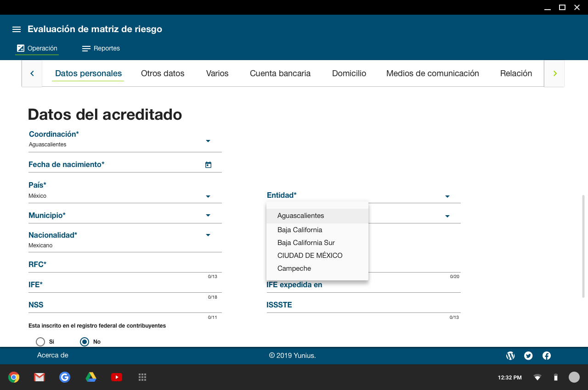Open the Reportes section
This screenshot has height=390, width=588.
(x=101, y=48)
